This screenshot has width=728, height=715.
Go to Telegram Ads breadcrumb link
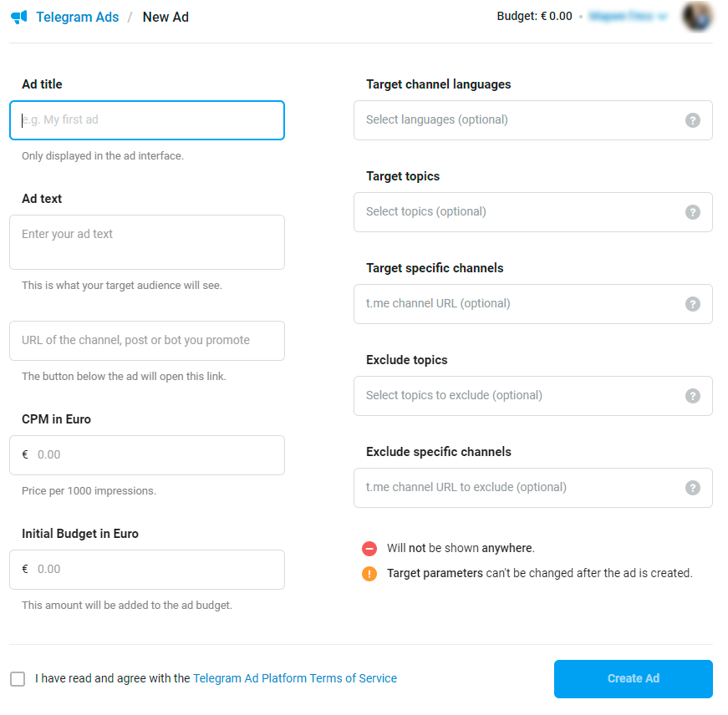tap(77, 17)
